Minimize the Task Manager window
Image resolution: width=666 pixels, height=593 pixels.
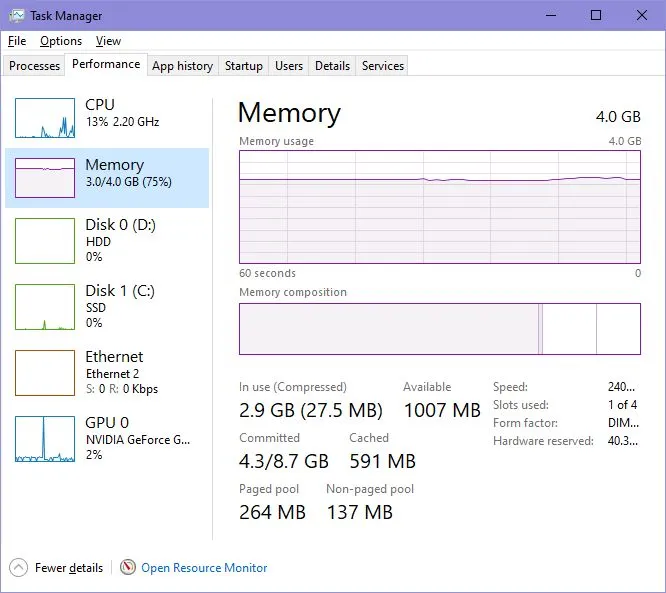point(551,15)
